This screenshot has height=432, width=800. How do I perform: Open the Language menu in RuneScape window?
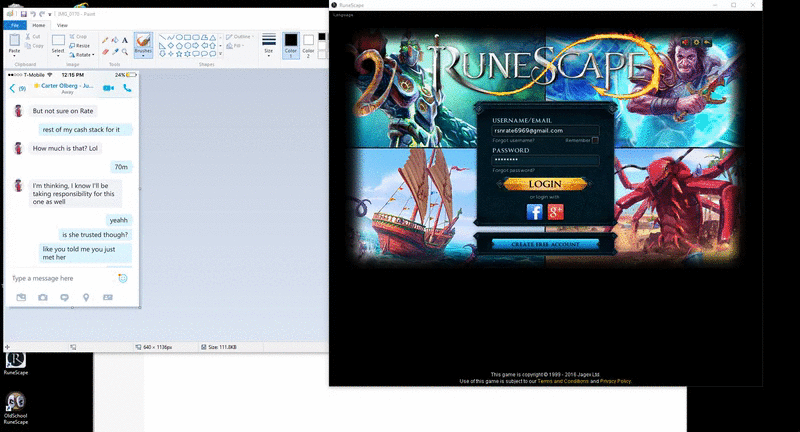[x=343, y=15]
